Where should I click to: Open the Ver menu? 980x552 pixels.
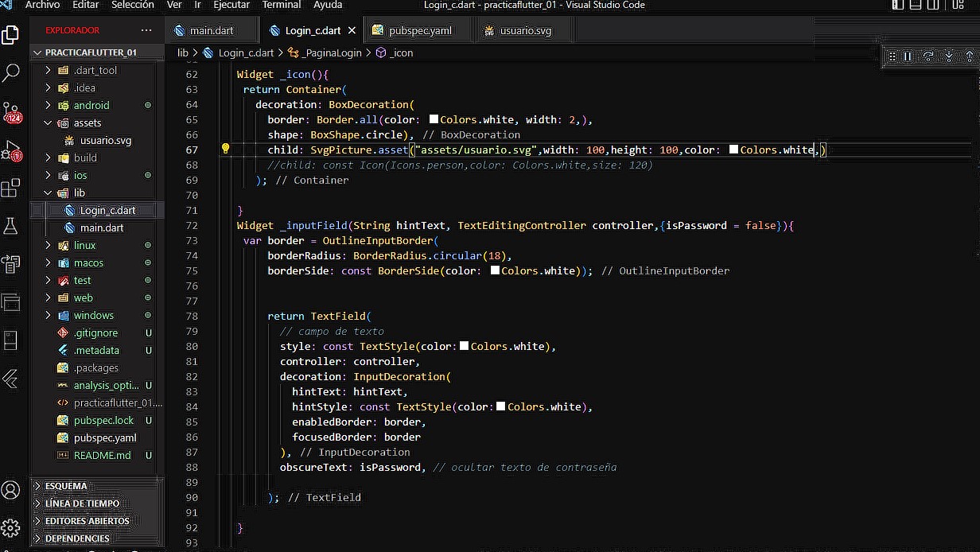coord(174,5)
